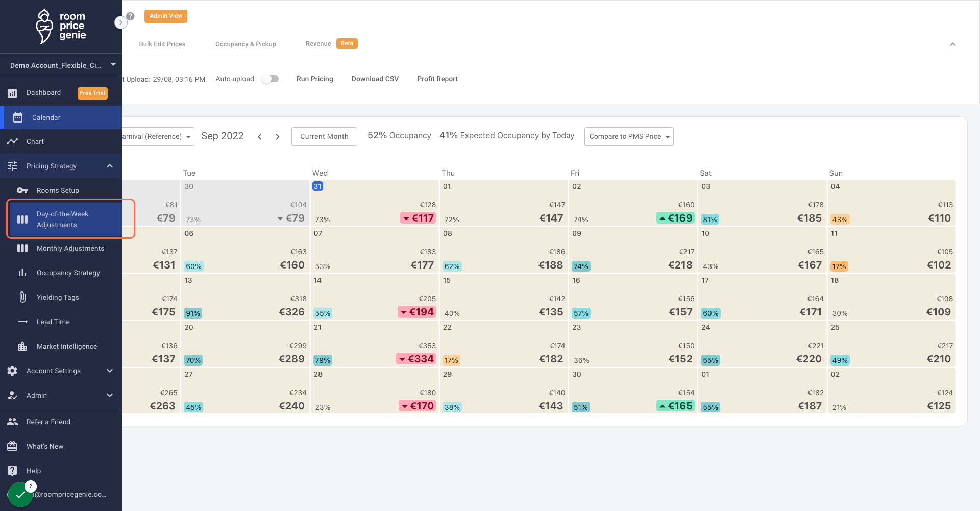Click the €334 price drop on Wed 21
This screenshot has height=511, width=980.
416,359
